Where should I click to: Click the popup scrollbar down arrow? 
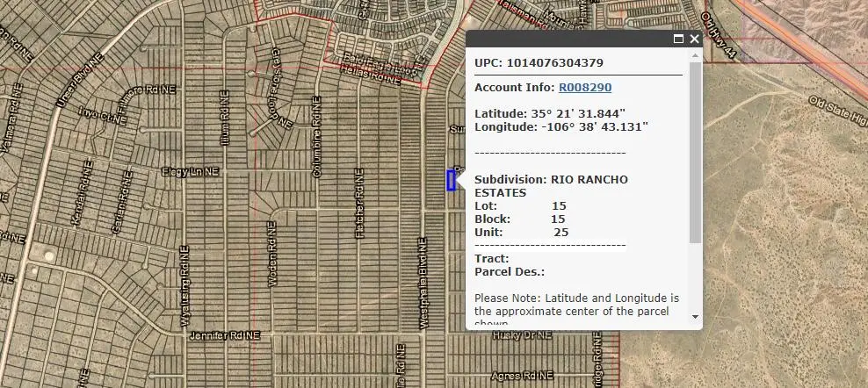click(x=696, y=316)
